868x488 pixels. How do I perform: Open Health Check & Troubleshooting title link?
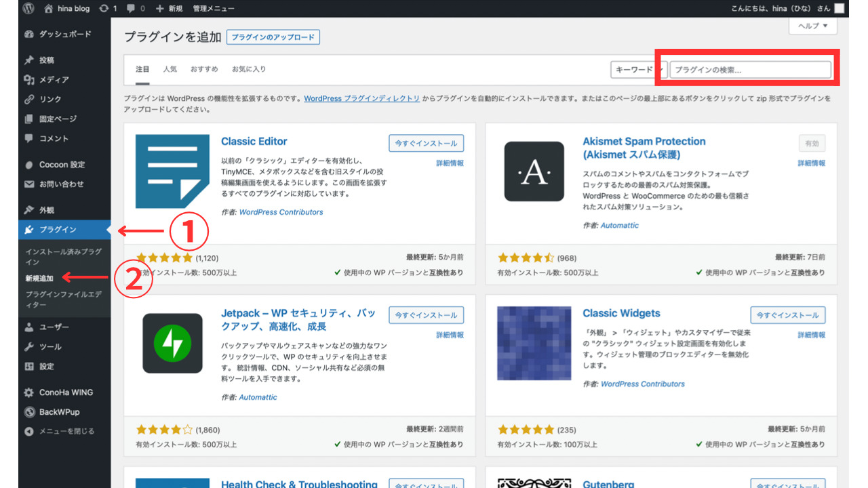click(x=299, y=484)
